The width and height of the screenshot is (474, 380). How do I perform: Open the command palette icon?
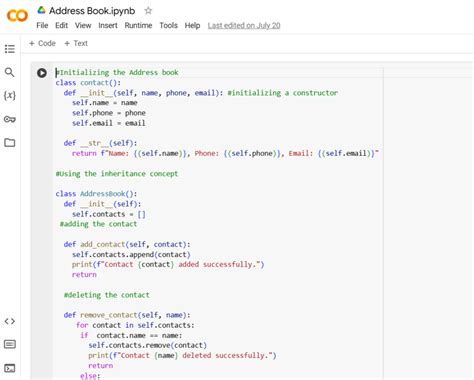(10, 344)
